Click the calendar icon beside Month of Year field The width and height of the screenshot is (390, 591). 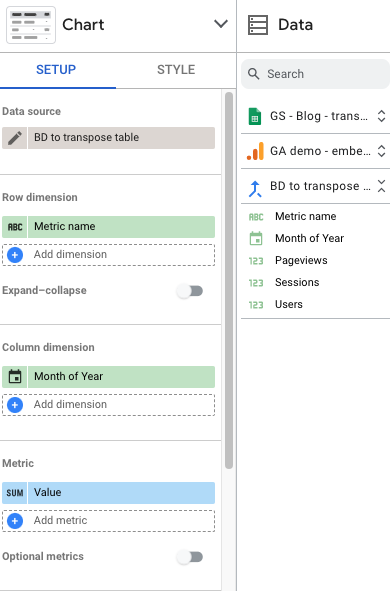point(256,239)
